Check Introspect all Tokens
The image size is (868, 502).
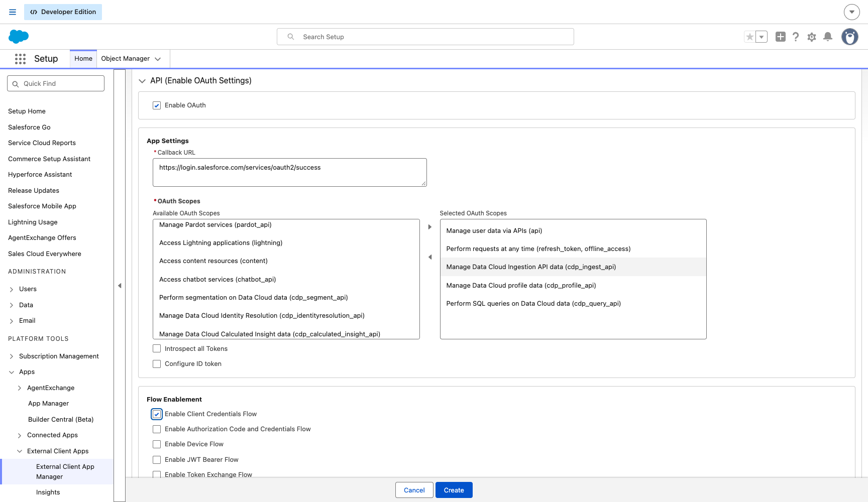click(157, 348)
